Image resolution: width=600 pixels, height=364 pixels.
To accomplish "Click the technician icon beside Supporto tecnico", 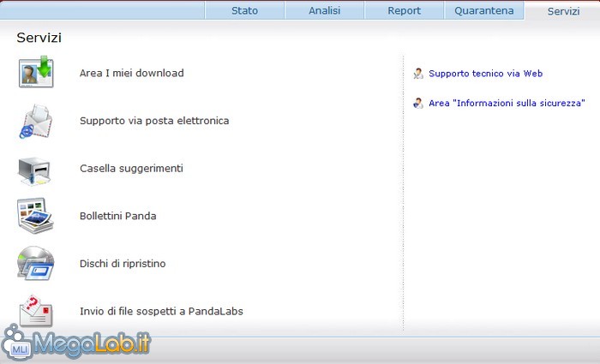I will click(x=418, y=74).
